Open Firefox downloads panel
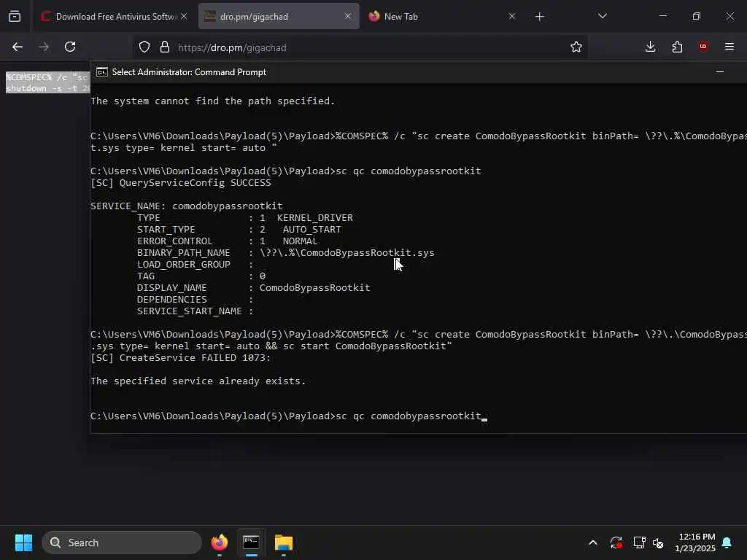The width and height of the screenshot is (747, 560). click(x=650, y=47)
